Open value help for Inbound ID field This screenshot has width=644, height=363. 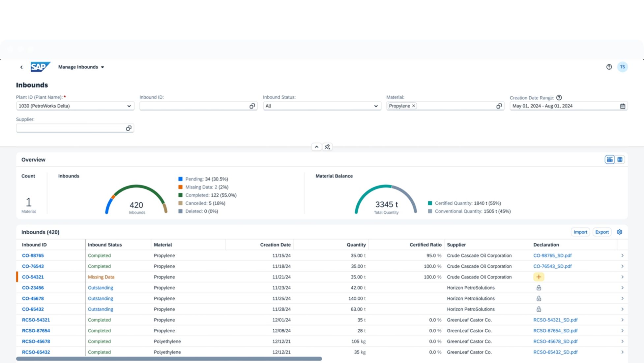pos(252,106)
